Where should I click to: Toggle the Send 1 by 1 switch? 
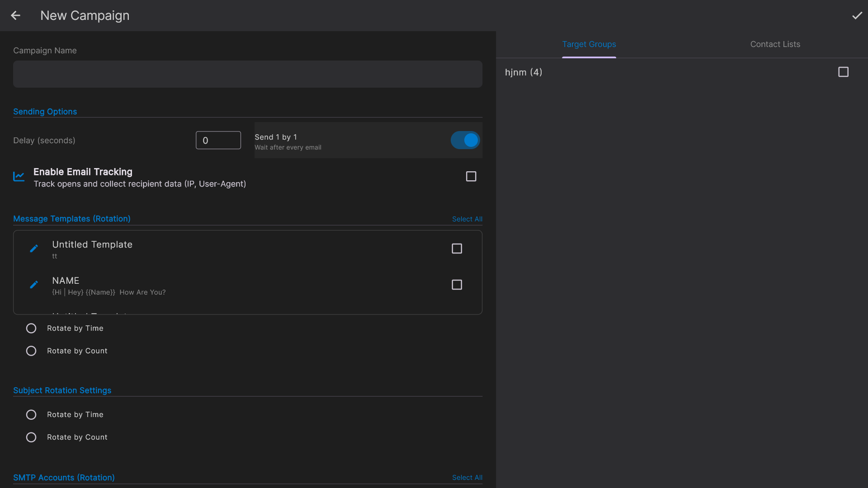click(x=465, y=140)
